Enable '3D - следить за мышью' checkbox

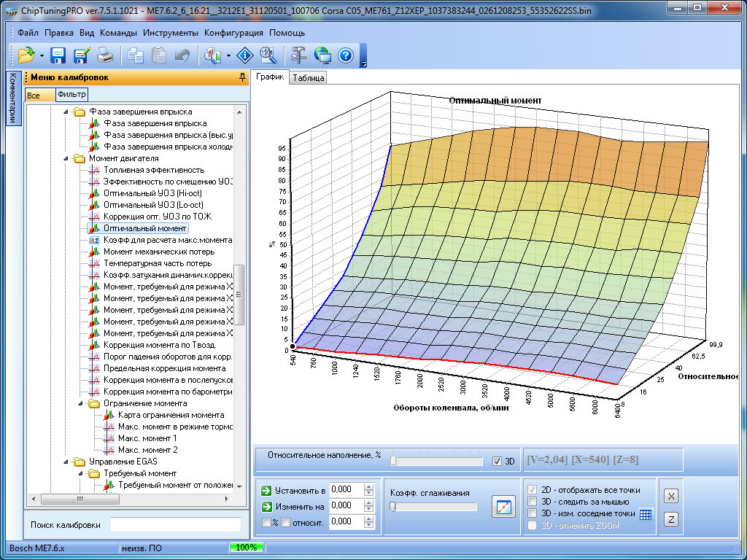click(530, 502)
